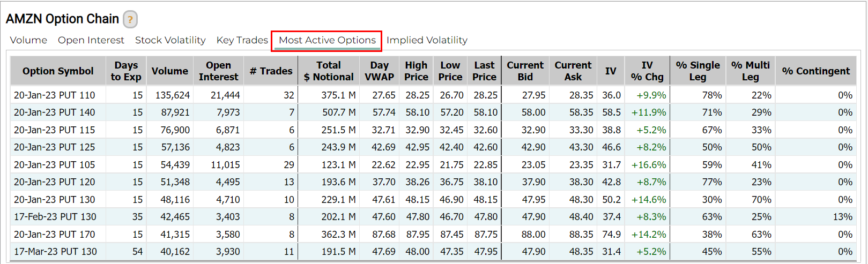Click current ask value 88.35
The width and height of the screenshot is (868, 264).
(x=581, y=234)
